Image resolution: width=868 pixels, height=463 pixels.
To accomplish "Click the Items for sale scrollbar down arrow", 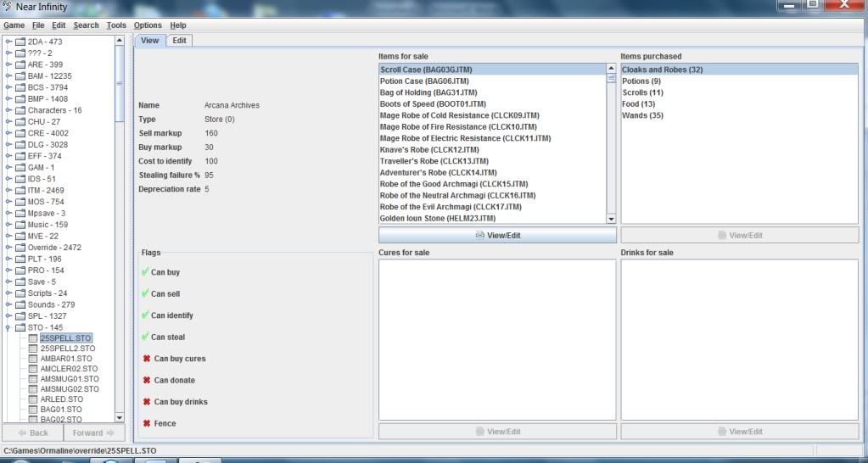I will 611,218.
